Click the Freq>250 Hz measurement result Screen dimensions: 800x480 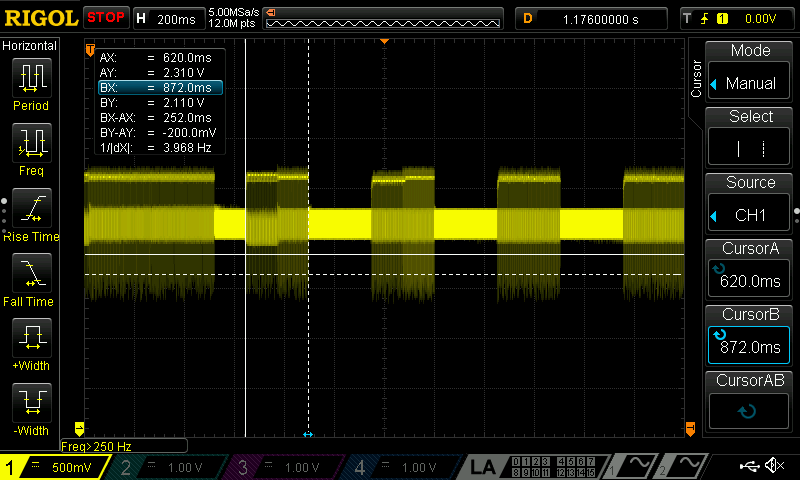coord(123,446)
